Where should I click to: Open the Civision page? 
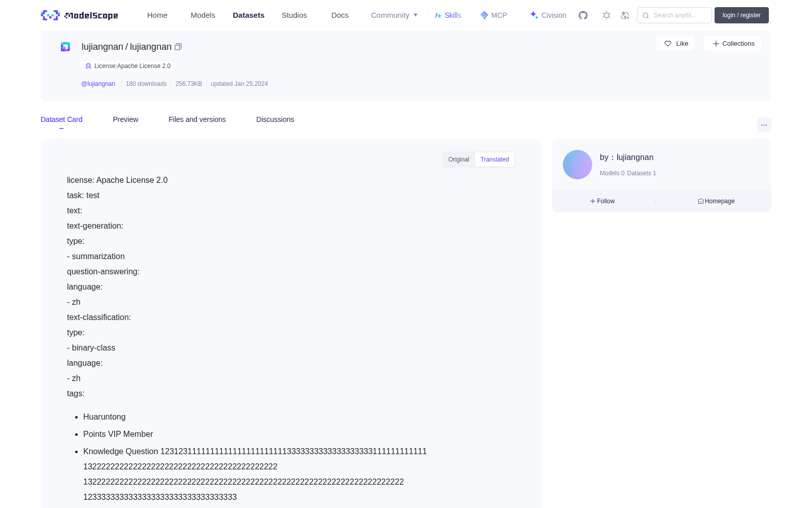point(548,15)
